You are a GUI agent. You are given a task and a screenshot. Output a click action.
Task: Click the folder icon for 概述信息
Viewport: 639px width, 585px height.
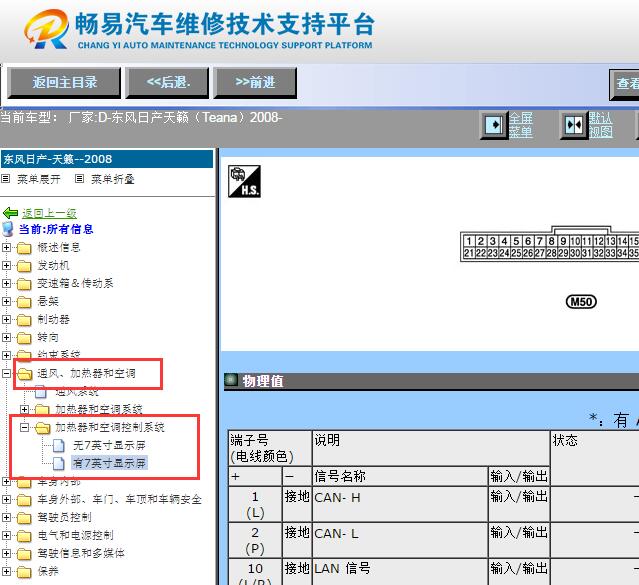[x=24, y=248]
